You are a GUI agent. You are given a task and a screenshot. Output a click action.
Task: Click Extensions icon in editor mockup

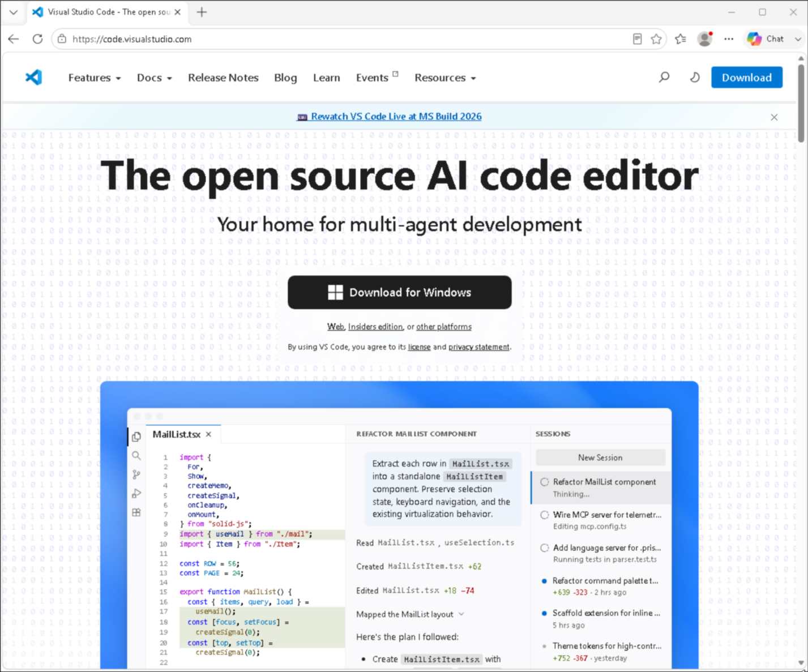click(x=136, y=512)
